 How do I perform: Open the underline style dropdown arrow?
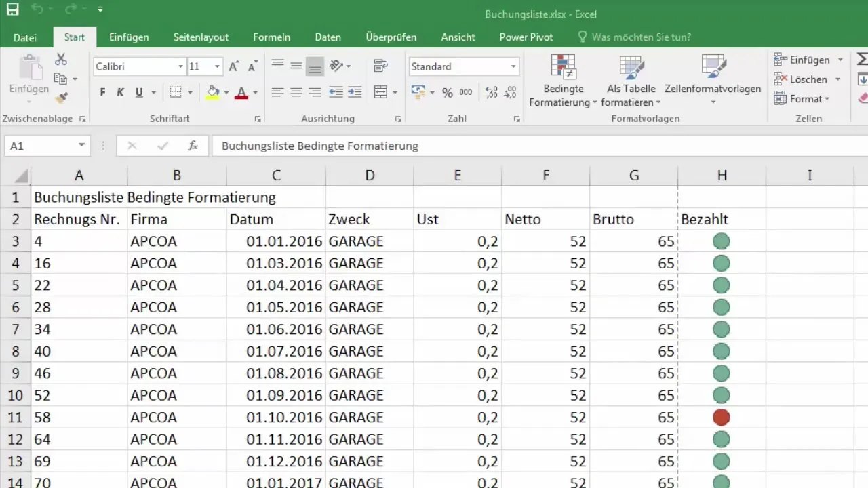[x=154, y=93]
